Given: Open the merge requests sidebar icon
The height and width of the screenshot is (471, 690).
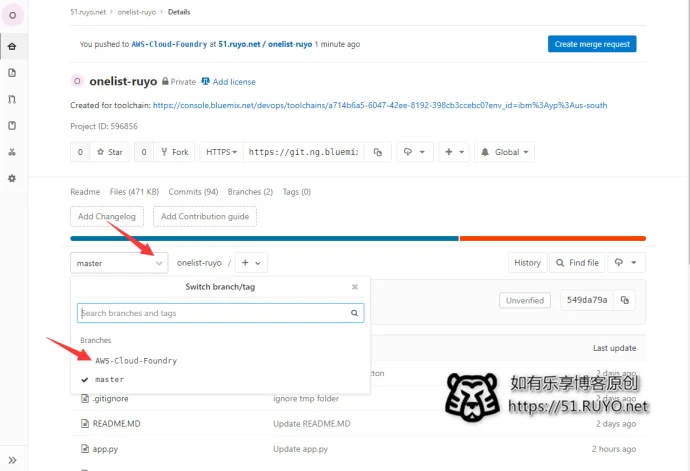Looking at the screenshot, I should coord(12,99).
